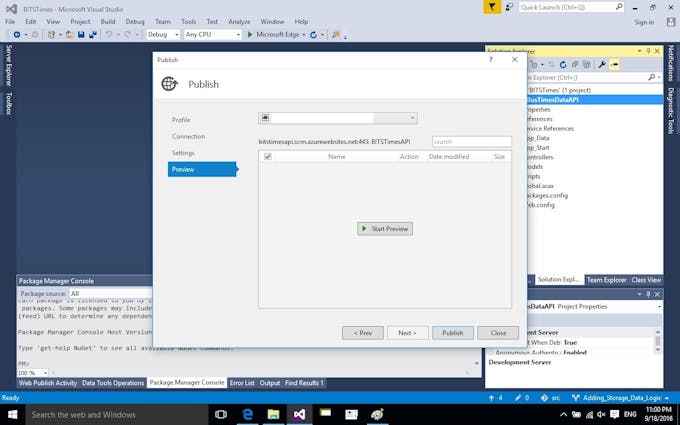The width and height of the screenshot is (680, 425).
Task: Click the feedback notification flag icon
Action: 492,7
